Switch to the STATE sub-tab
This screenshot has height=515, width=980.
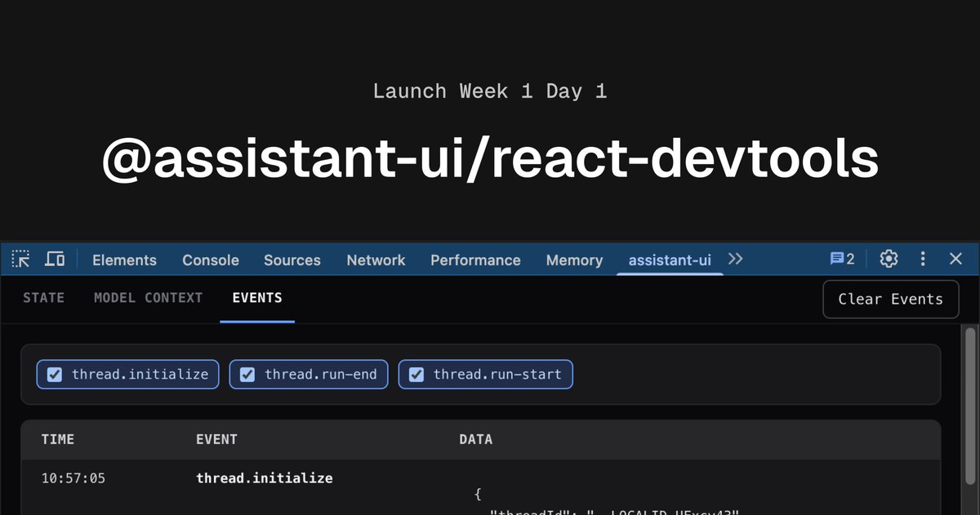coord(43,298)
